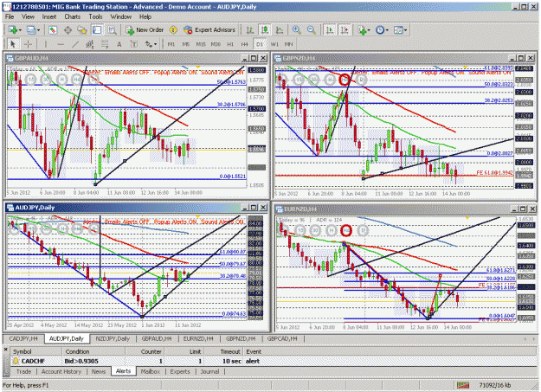Screen dimensions: 541x392
Task: Expand the Periods dropdown arrow
Action: 387,30
